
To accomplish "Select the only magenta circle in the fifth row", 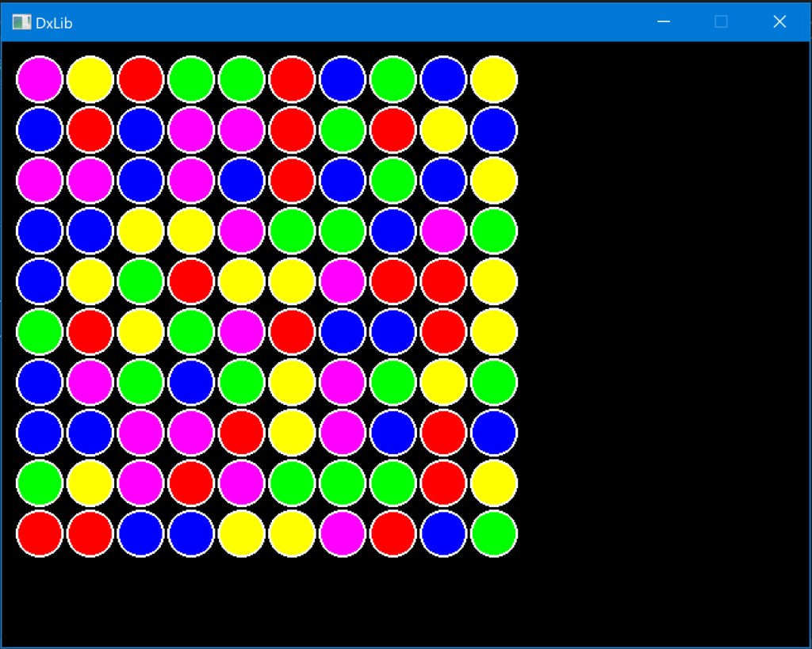I will [343, 281].
